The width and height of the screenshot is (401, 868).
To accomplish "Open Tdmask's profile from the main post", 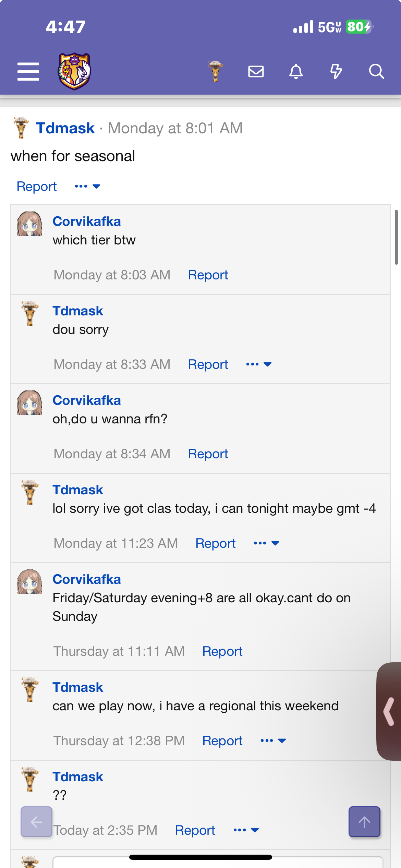I will (65, 128).
